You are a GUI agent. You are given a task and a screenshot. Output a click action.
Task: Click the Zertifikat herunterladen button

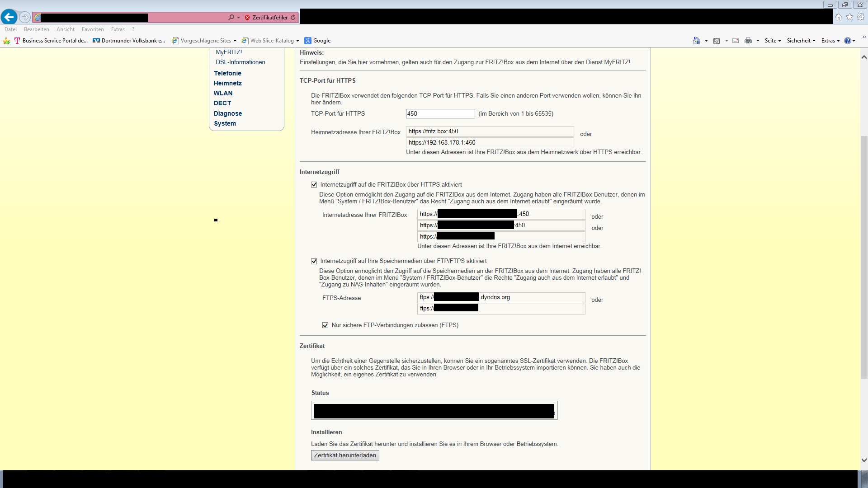pyautogui.click(x=345, y=455)
